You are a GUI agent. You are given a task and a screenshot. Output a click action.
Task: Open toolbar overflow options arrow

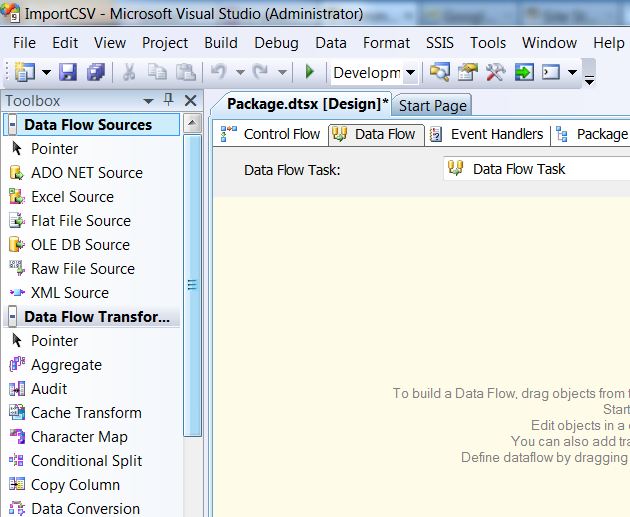point(589,80)
